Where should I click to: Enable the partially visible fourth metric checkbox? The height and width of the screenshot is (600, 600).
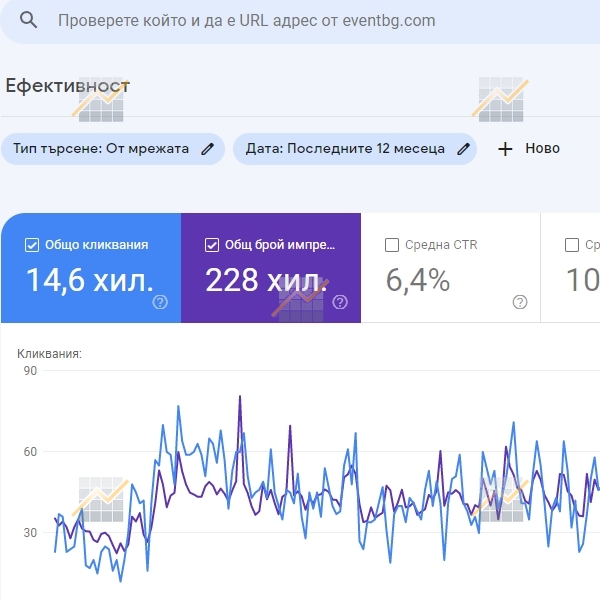(572, 245)
